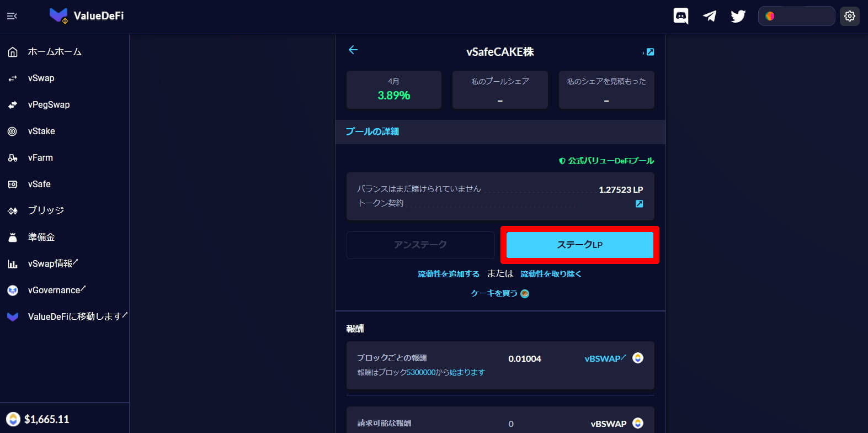
Task: Click the トークン契約 label
Action: coord(381,203)
